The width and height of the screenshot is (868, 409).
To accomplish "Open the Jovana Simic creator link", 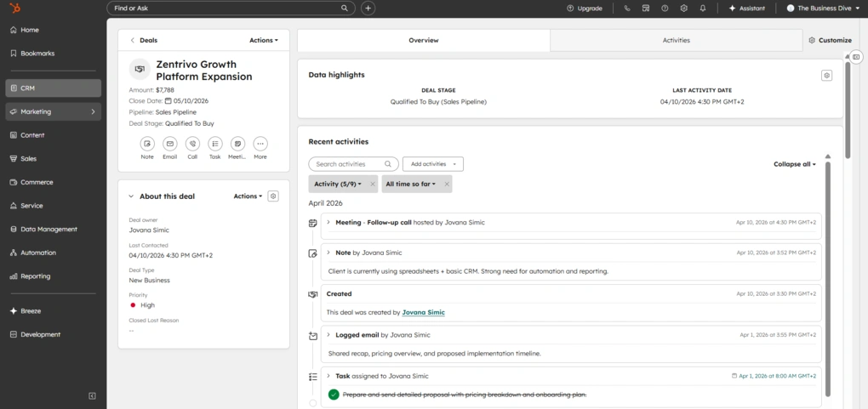I will tap(423, 312).
